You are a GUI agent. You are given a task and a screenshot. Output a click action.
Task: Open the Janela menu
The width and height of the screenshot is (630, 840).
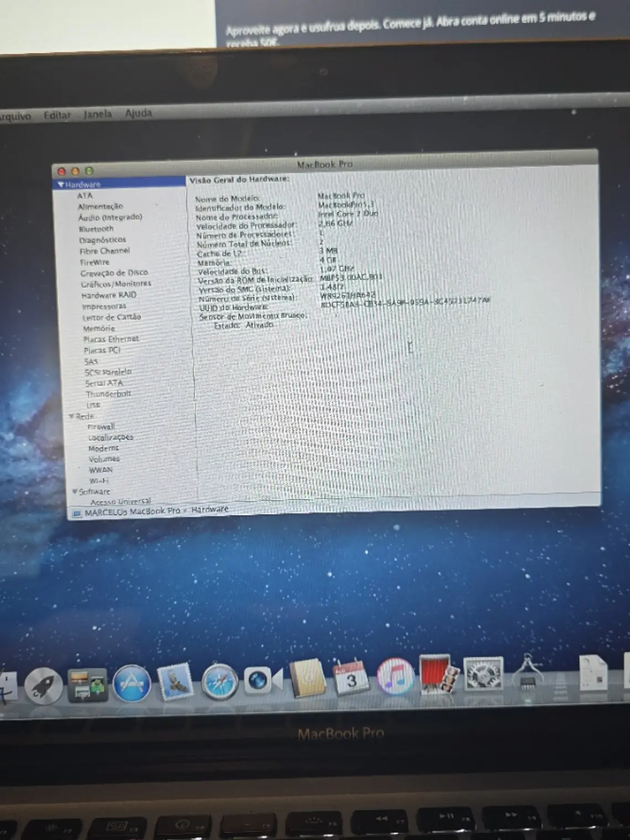tap(97, 114)
